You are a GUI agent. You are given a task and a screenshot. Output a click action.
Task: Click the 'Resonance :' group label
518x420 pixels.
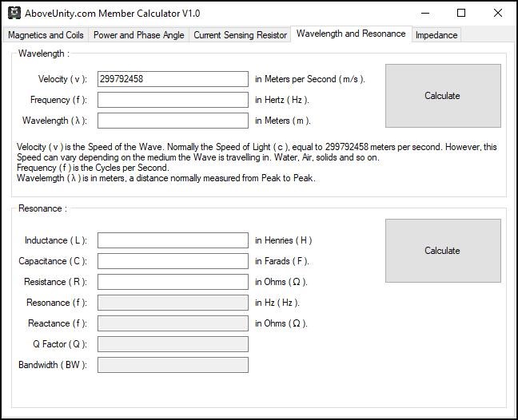coord(42,208)
